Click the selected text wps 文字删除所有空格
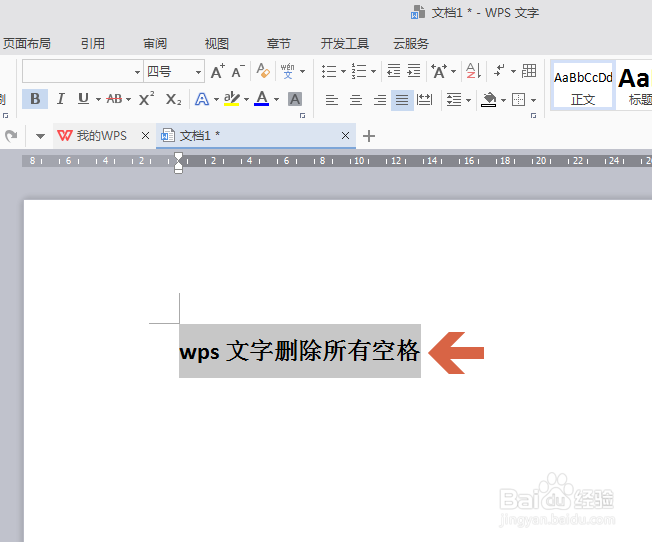 click(299, 351)
